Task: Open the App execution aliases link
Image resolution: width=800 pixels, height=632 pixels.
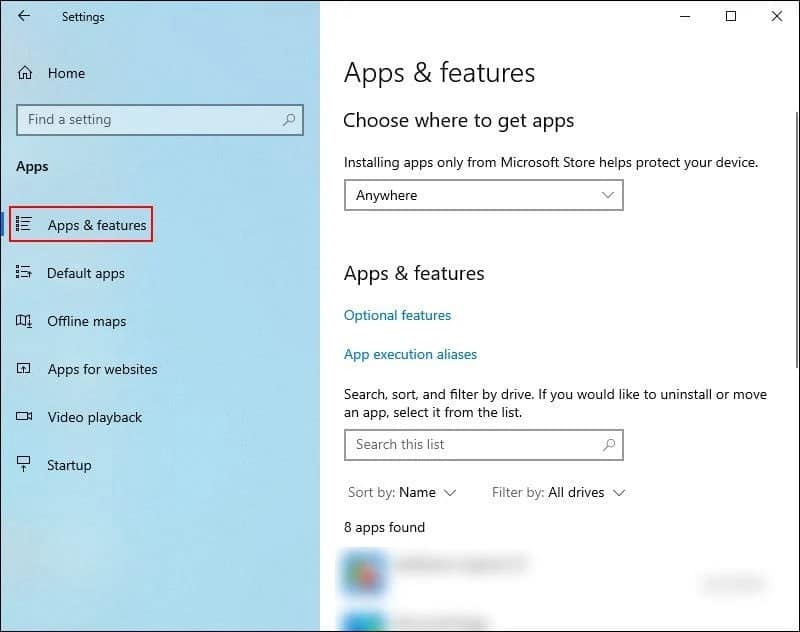Action: [x=410, y=354]
